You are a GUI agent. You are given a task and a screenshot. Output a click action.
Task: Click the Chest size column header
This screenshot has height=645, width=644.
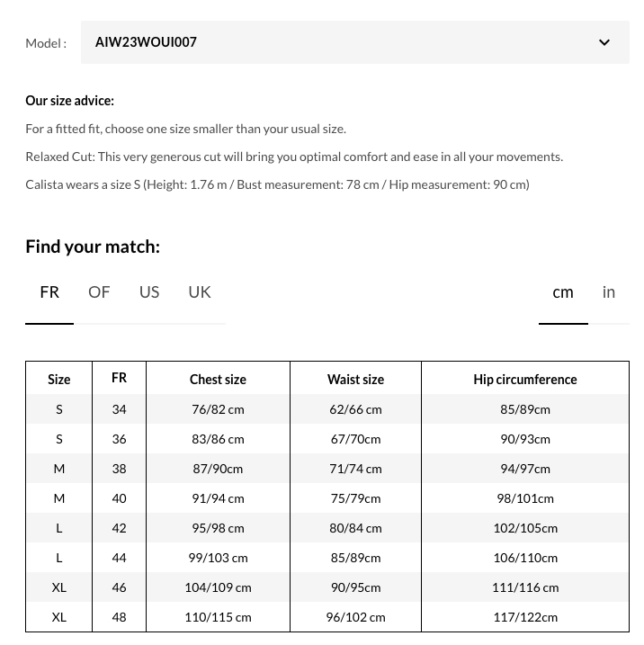point(218,380)
